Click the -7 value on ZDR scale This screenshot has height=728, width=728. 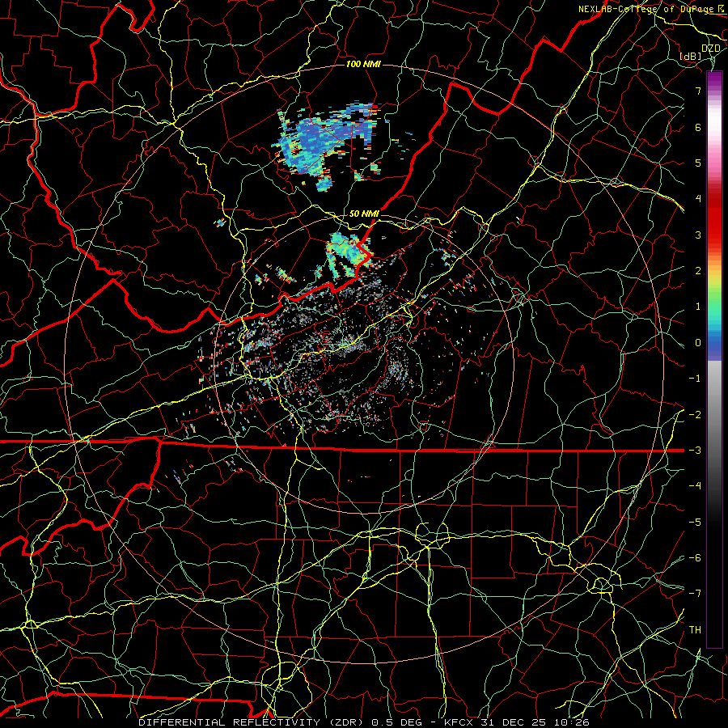(695, 594)
